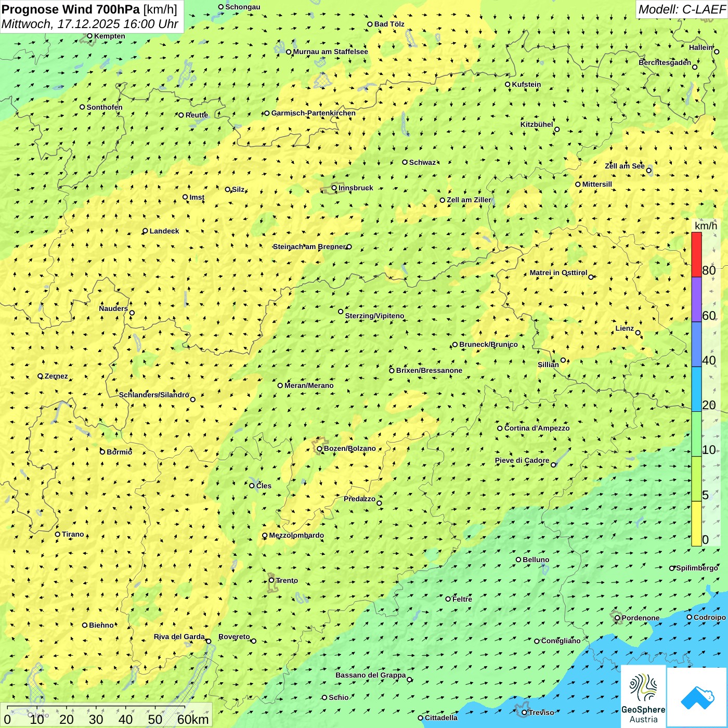Screen dimensions: 728x728
Task: Click the 'Bad Tölz' label
Action: [389, 24]
